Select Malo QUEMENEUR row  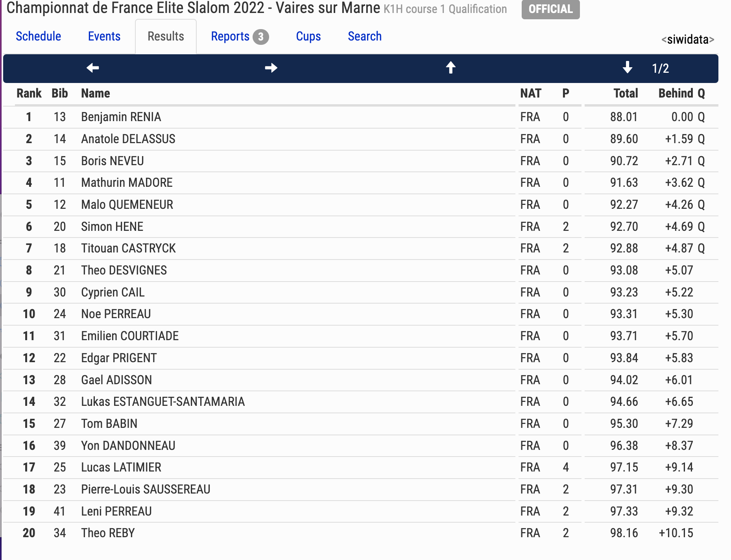pos(361,205)
